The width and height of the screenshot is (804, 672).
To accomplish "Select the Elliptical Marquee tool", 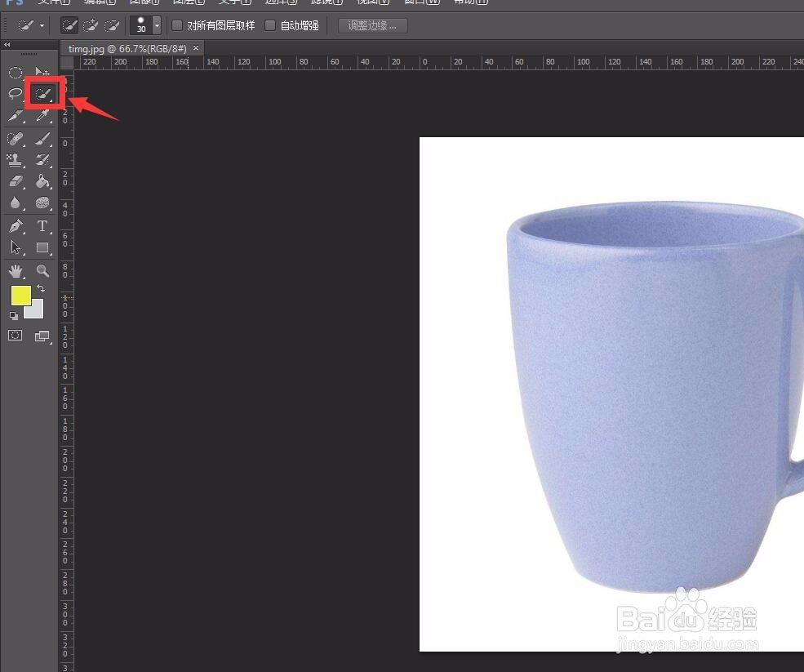I will point(16,73).
